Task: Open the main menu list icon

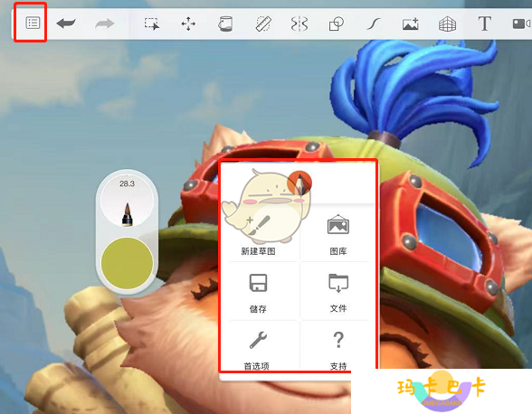Action: [33, 24]
